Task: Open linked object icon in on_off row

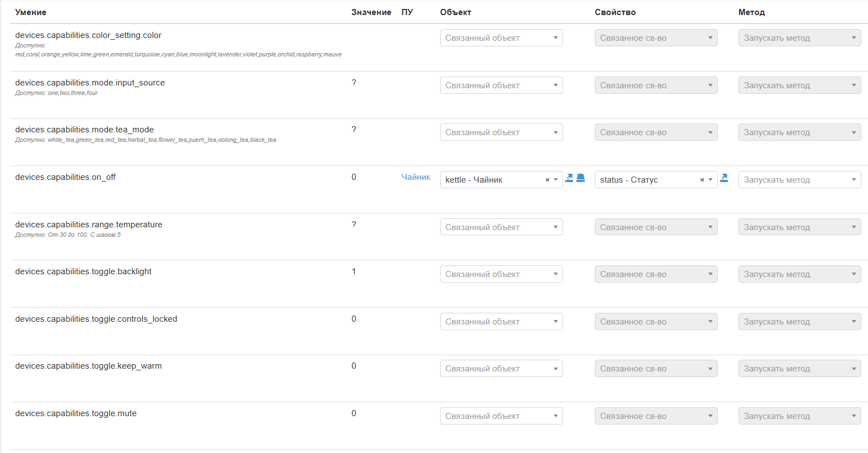Action: point(569,178)
